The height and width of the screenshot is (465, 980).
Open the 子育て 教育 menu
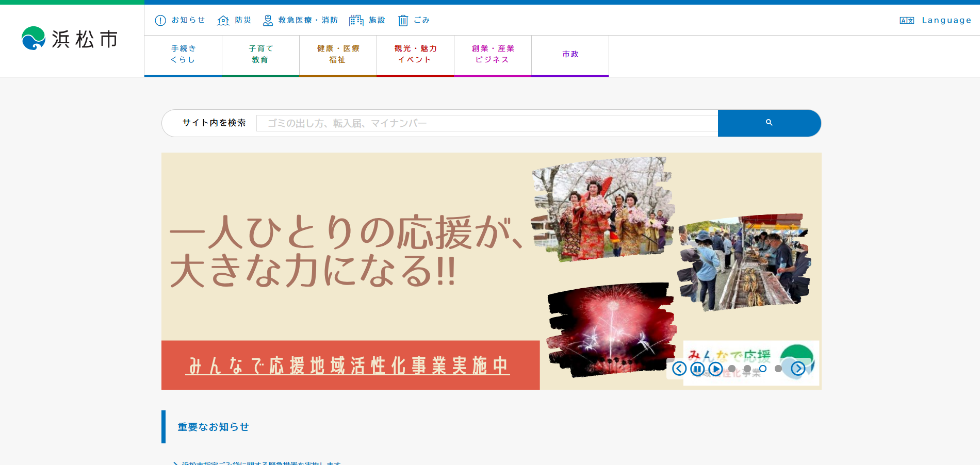[260, 55]
